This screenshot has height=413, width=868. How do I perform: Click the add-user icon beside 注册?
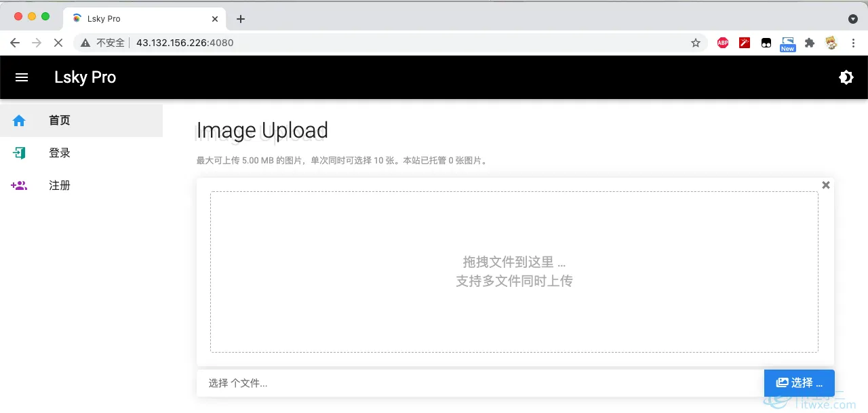(x=18, y=185)
